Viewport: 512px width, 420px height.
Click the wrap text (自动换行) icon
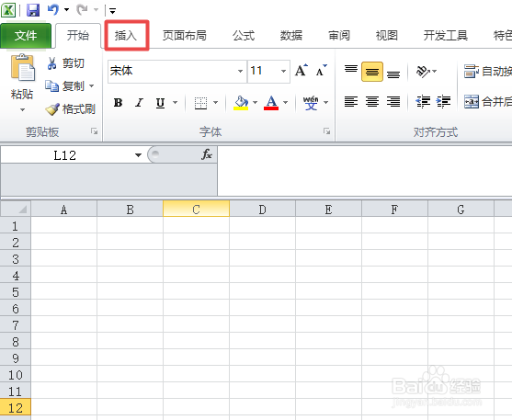[x=472, y=71]
